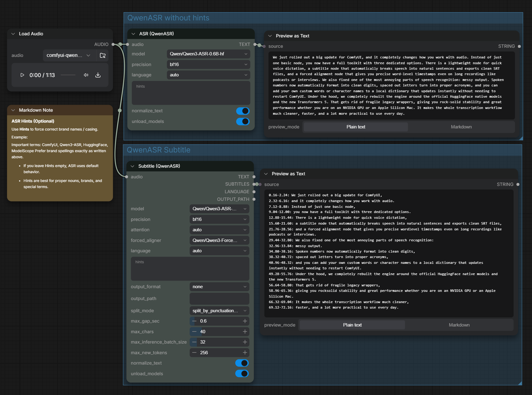This screenshot has height=395, width=532.
Task: Toggle normalize_text in the Subtitle node
Action: point(242,363)
